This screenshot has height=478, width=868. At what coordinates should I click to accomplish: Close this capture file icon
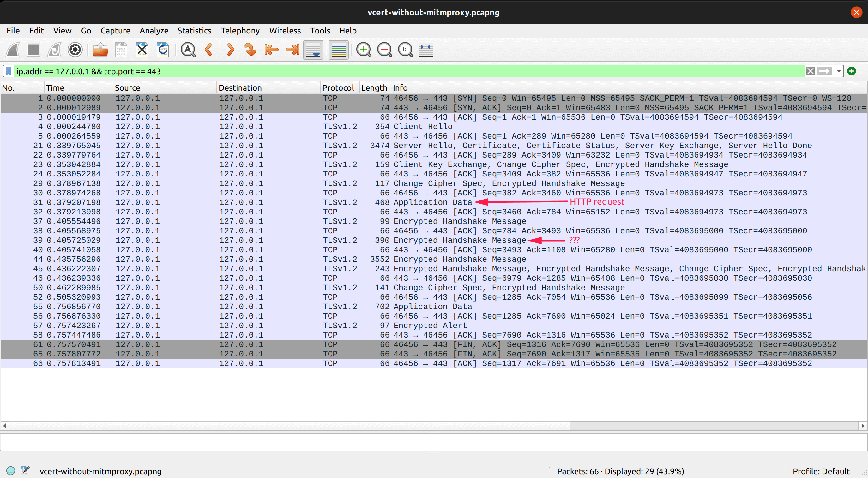tap(142, 50)
